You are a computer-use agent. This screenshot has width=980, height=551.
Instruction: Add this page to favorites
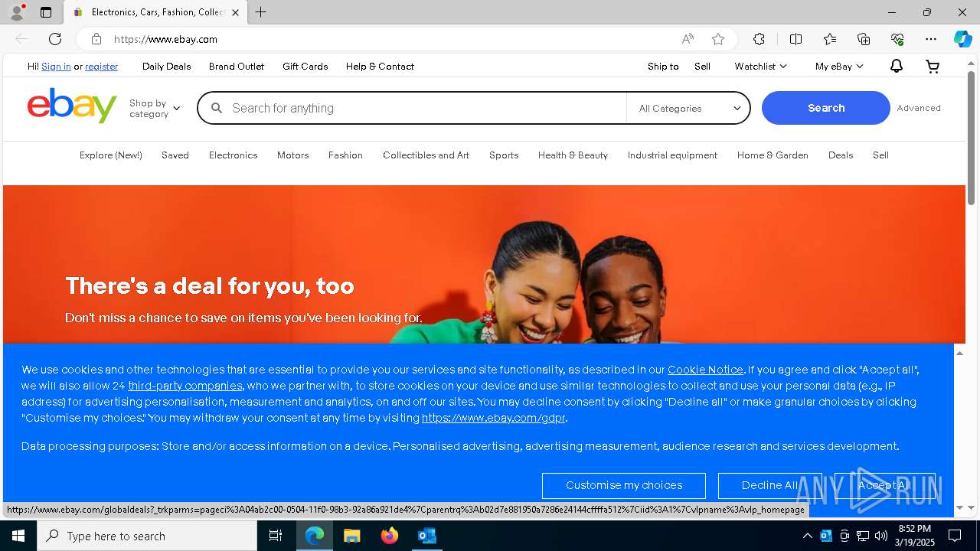point(718,39)
